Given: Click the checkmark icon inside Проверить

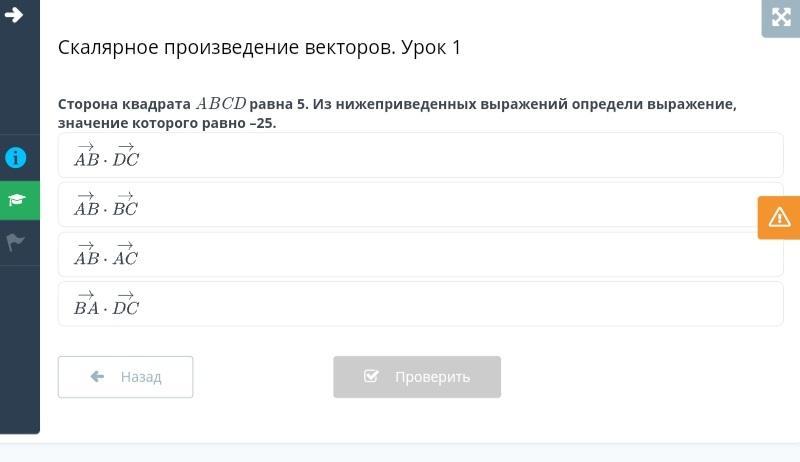Looking at the screenshot, I should click(371, 377).
